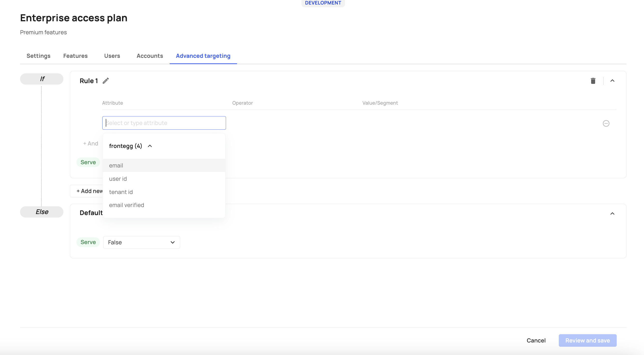644x355 pixels.
Task: Go to the Users tab
Action: click(112, 56)
